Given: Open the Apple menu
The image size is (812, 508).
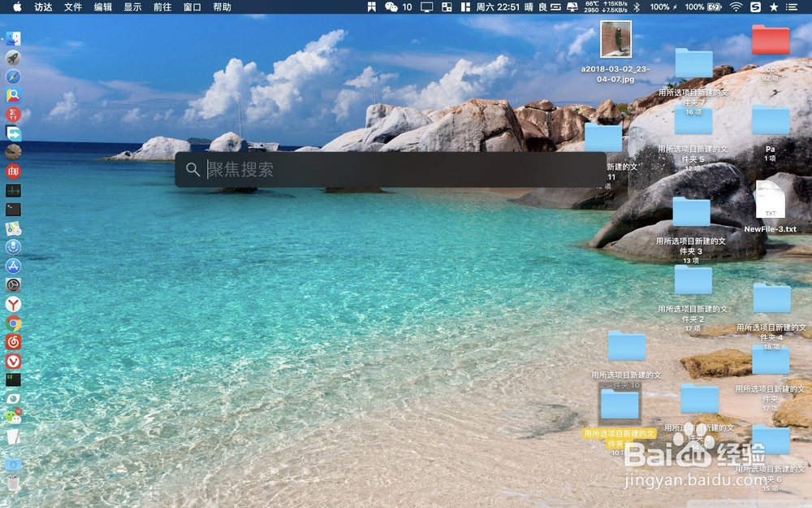Looking at the screenshot, I should tap(17, 7).
